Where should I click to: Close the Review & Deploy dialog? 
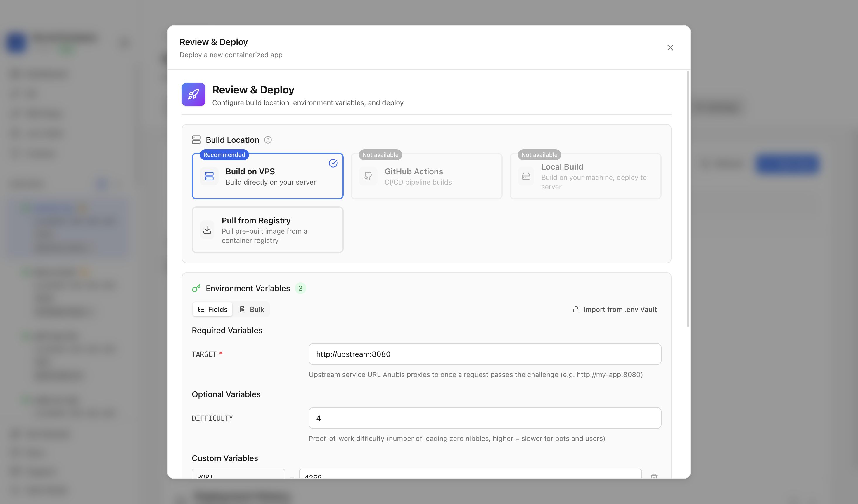670,48
